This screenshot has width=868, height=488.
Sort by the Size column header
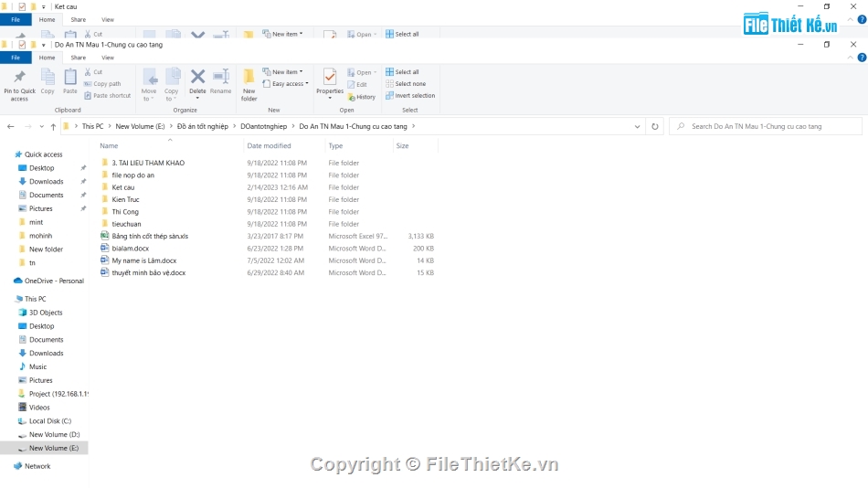(402, 145)
